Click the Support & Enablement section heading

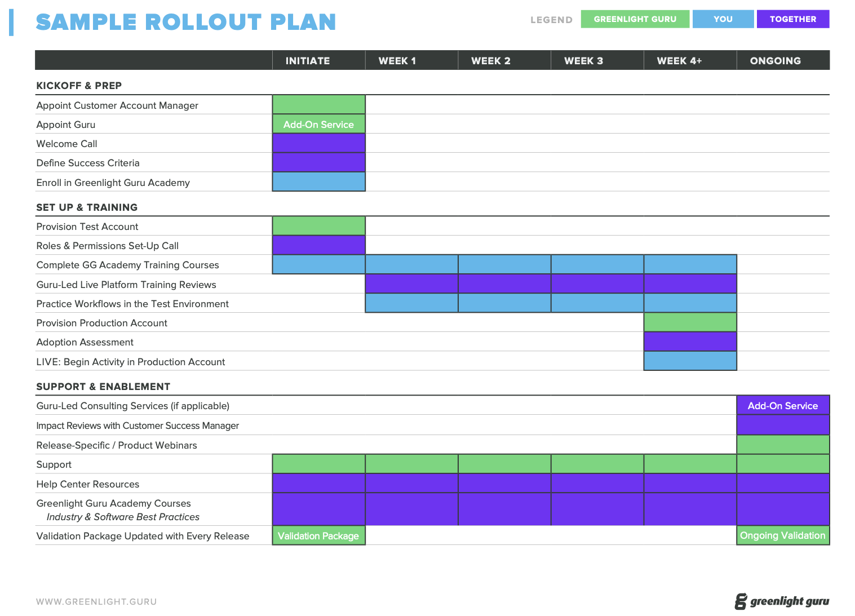(x=103, y=387)
